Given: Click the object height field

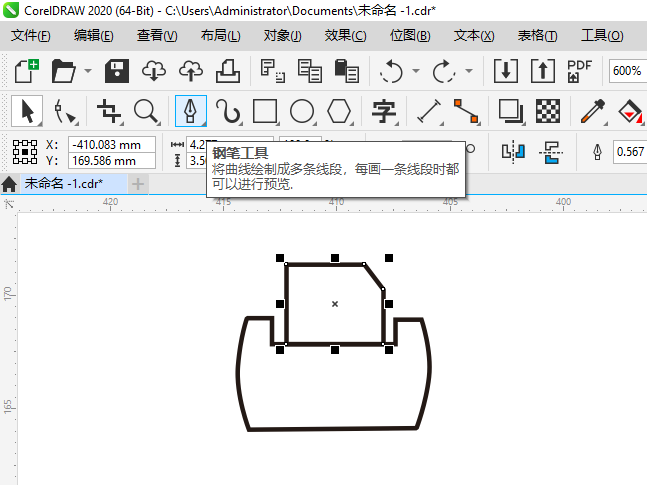Looking at the screenshot, I should pyautogui.click(x=197, y=161).
